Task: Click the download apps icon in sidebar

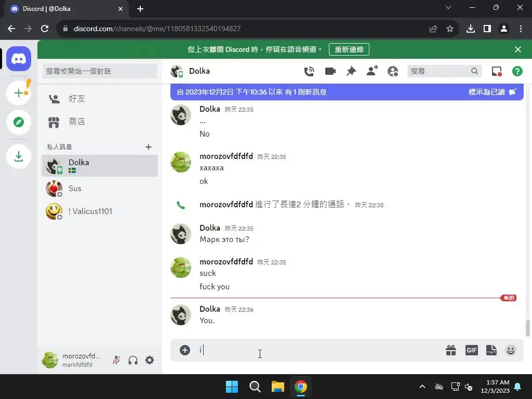Action: tap(19, 156)
